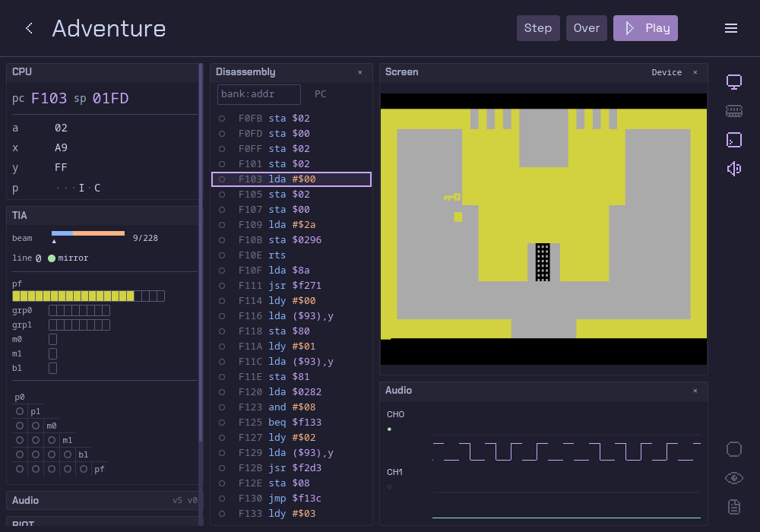Open the screen panel monitor icon
The image size is (760, 532).
tap(734, 82)
